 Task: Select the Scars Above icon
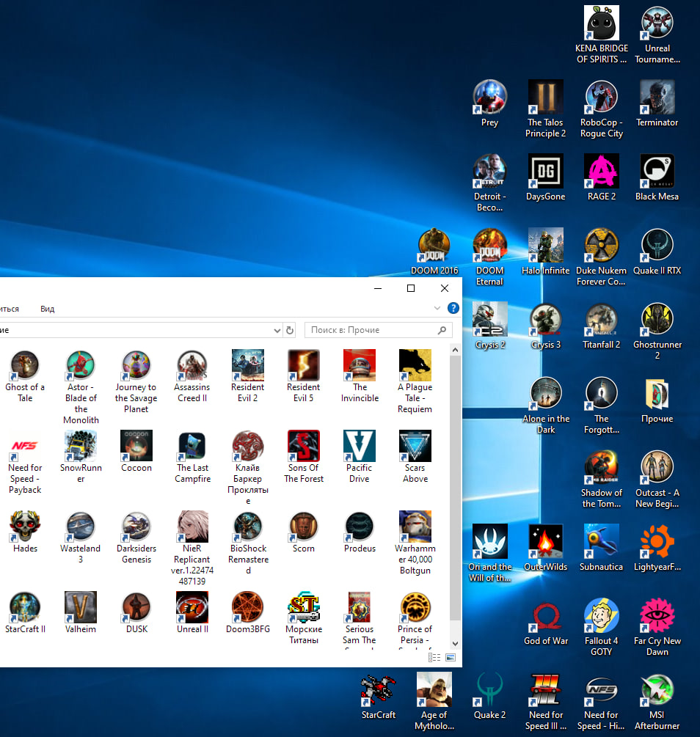(x=415, y=446)
